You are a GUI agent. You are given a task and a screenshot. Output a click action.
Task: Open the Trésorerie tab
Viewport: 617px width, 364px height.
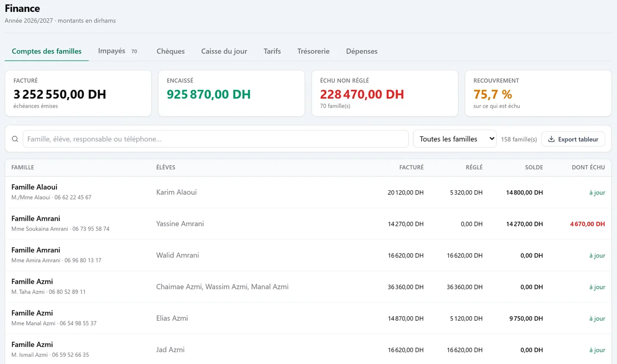click(313, 51)
